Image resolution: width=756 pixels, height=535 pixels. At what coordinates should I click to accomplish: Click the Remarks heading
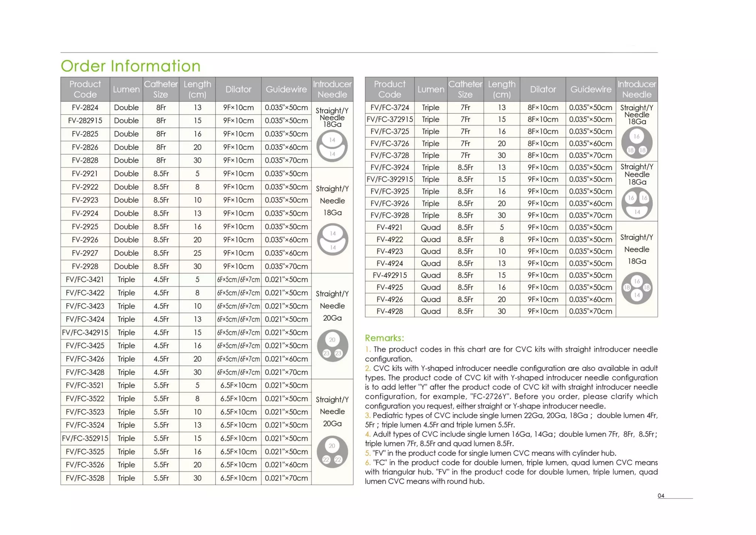384,338
